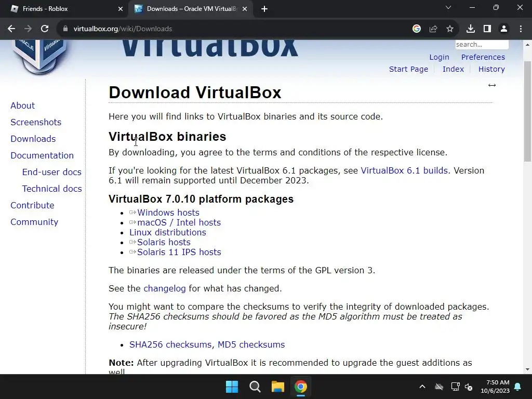The height and width of the screenshot is (399, 532).
Task: Open the tab search chevron
Action: pos(448,7)
